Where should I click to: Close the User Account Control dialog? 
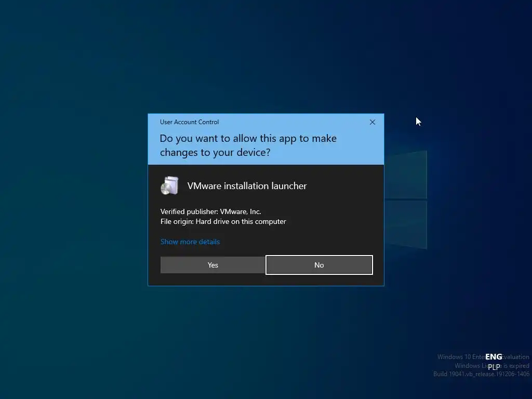pos(372,122)
